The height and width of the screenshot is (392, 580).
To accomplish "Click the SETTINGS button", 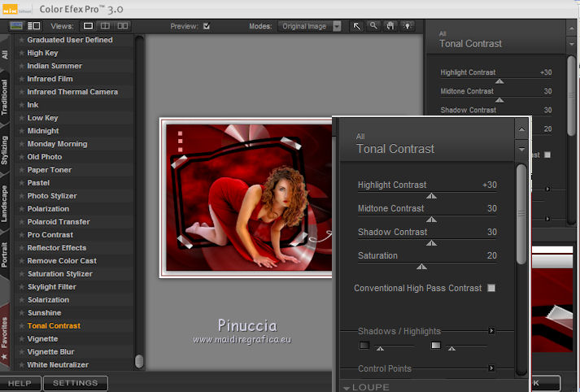I will (75, 383).
